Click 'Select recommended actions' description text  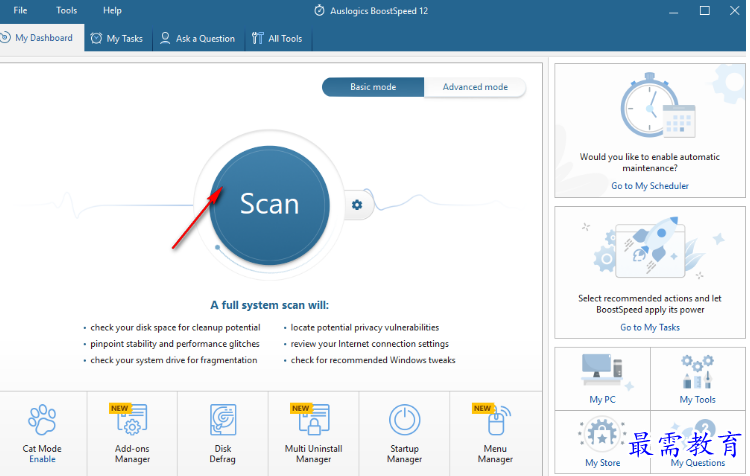click(x=650, y=304)
